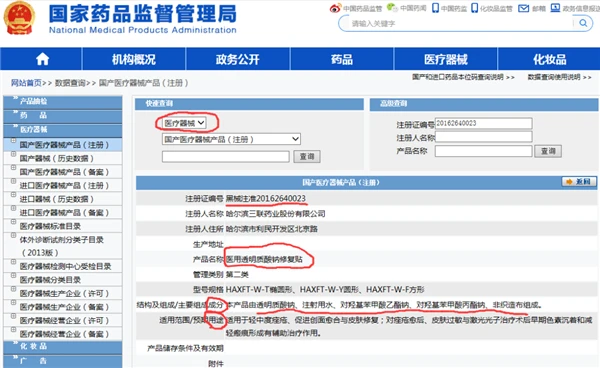Screen dimensions: 600x368
Task: Click the 高级查询 search button
Action: [548, 151]
